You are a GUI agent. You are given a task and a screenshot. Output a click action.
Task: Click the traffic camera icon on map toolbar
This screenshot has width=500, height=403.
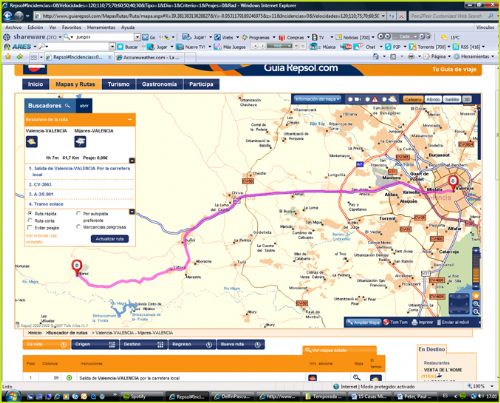(358, 99)
